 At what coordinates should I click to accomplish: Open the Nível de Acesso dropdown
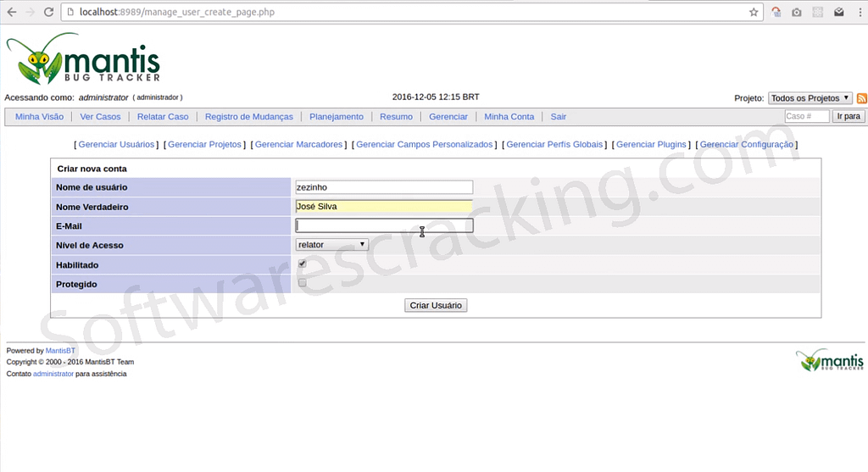(331, 245)
